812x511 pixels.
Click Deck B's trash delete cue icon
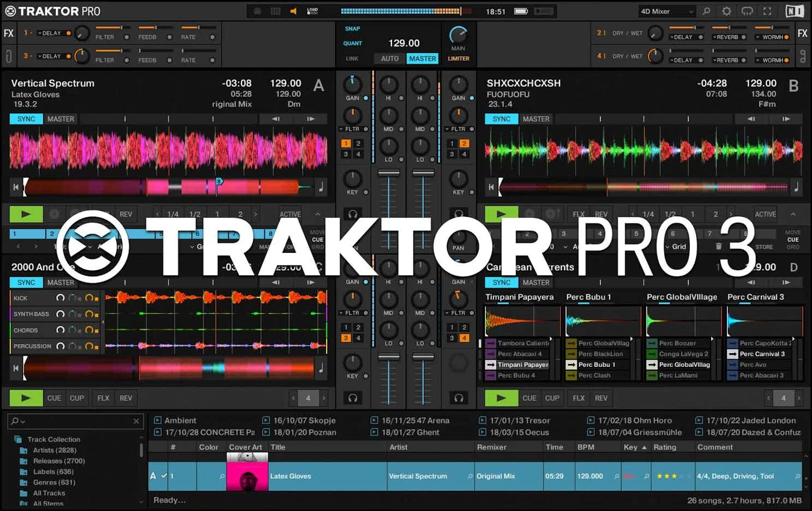[x=719, y=247]
